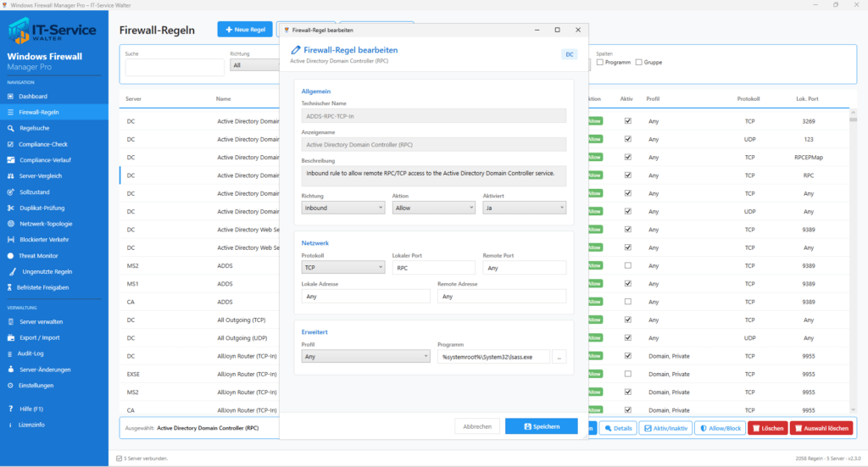Screen dimensions: 868x467
Task: Open Ungenutzte Regeln broom icon
Action: [12, 272]
